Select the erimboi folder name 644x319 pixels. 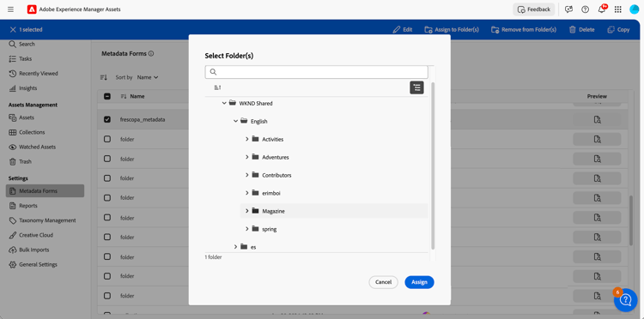271,193
